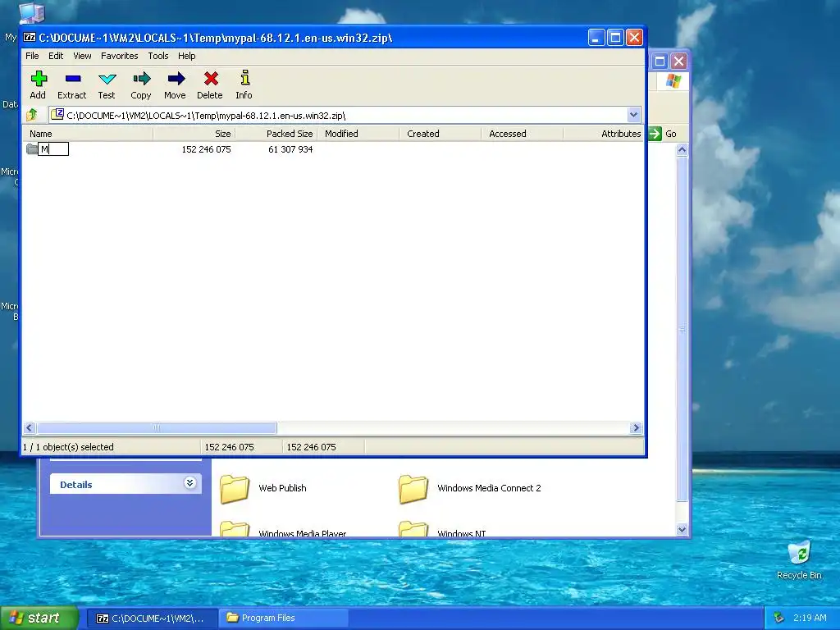Image resolution: width=840 pixels, height=630 pixels.
Task: Select the Windows NT folder
Action: coord(442,529)
